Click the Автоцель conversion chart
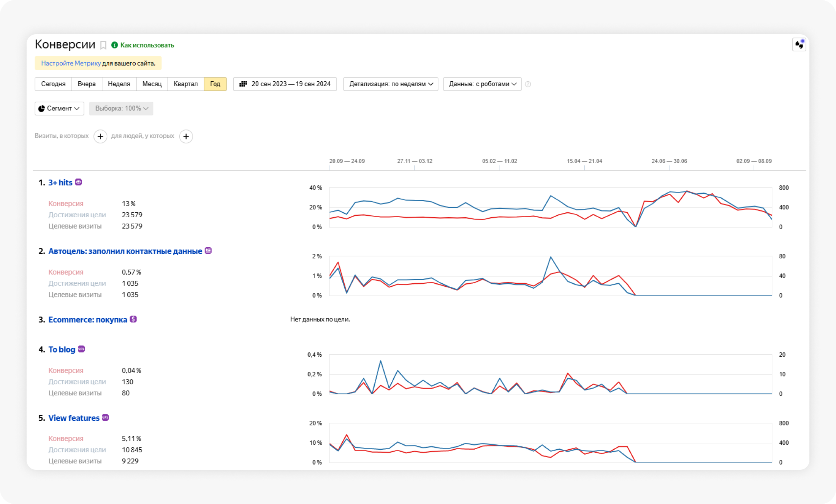The height and width of the screenshot is (504, 836). pos(550,276)
